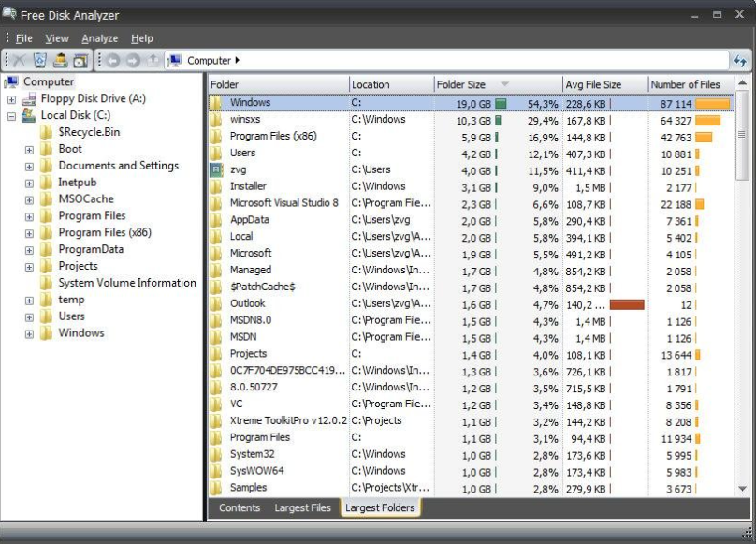
Task: Sort by the Folder Size column header
Action: pyautogui.click(x=498, y=84)
